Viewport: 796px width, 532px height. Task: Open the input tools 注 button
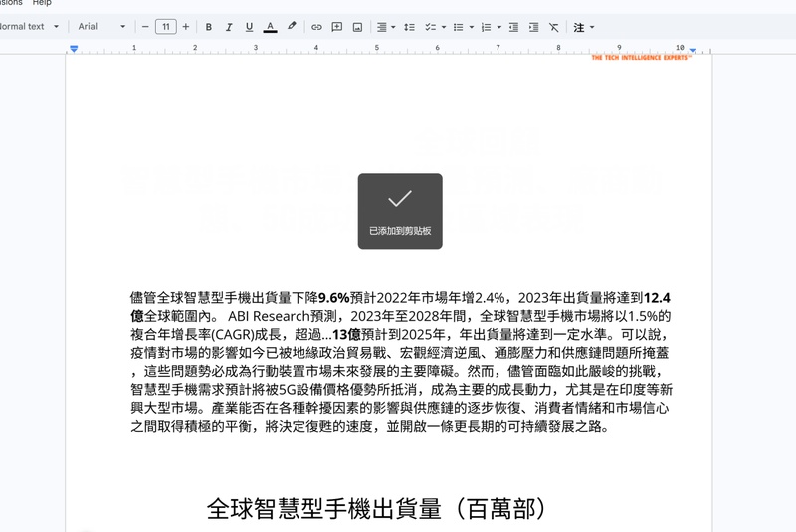click(x=579, y=27)
